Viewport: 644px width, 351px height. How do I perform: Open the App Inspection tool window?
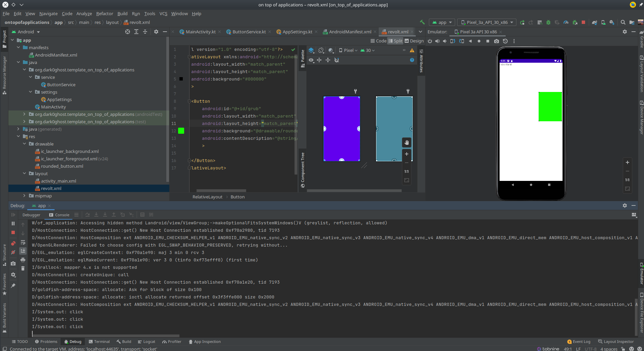[205, 342]
